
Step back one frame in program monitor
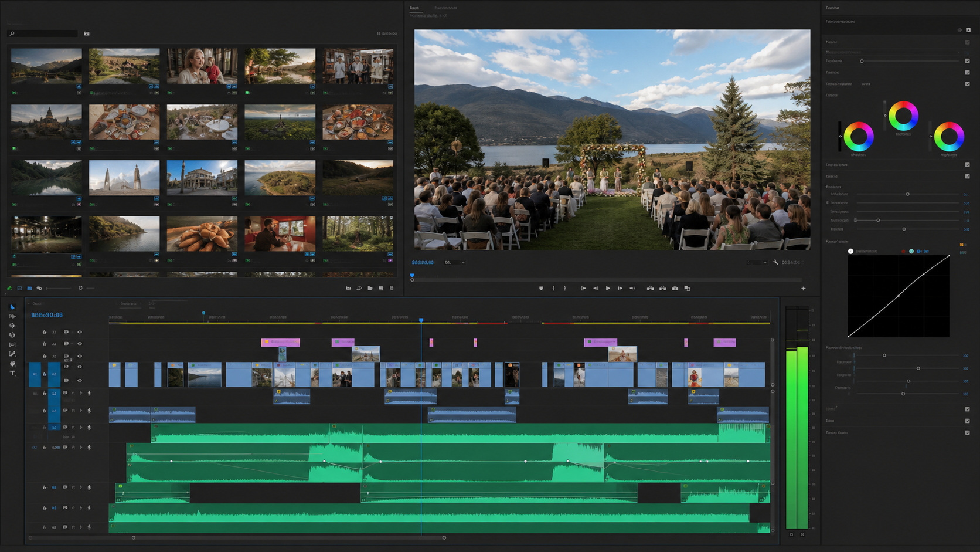pyautogui.click(x=596, y=288)
